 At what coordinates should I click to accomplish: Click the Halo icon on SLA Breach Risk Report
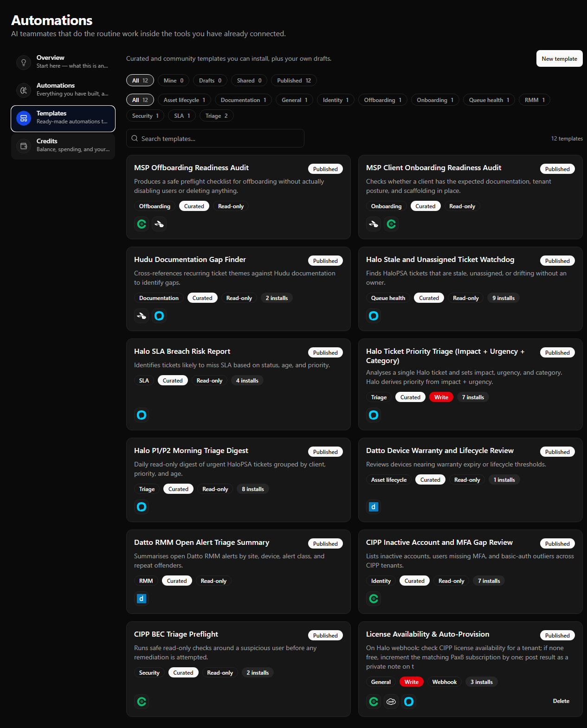pyautogui.click(x=142, y=415)
